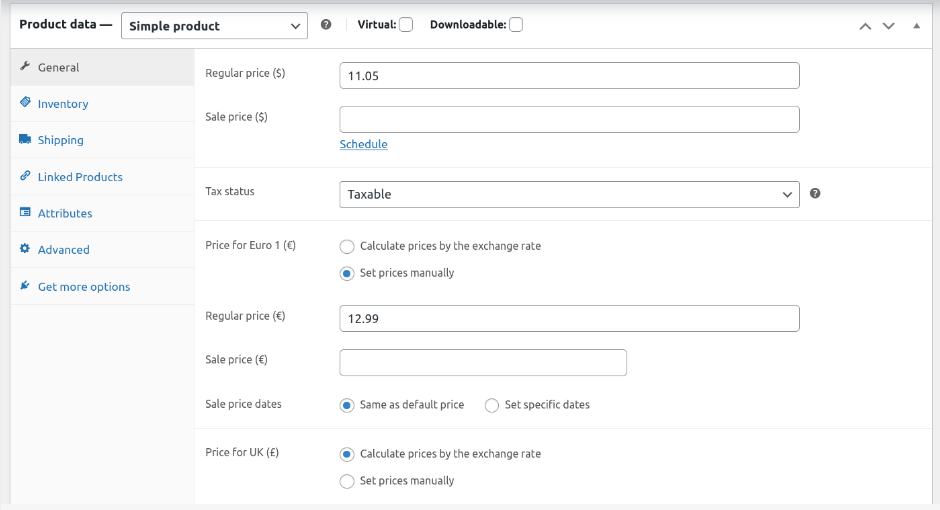
Task: Choose Same as default price option
Action: [x=347, y=405]
